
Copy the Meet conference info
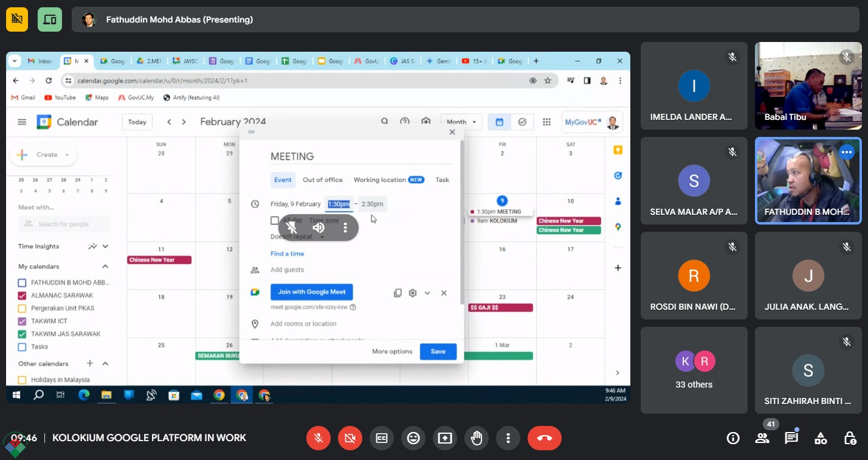point(398,293)
